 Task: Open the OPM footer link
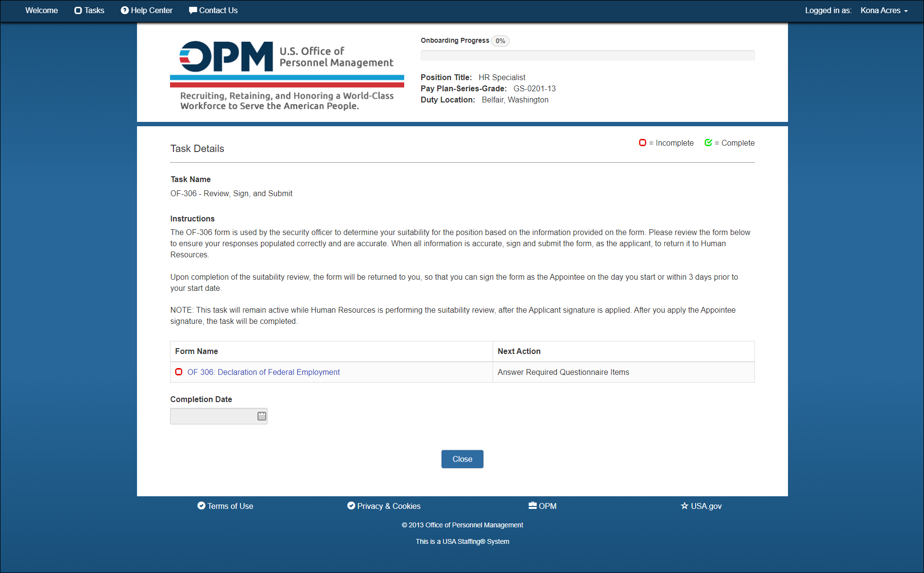click(543, 506)
